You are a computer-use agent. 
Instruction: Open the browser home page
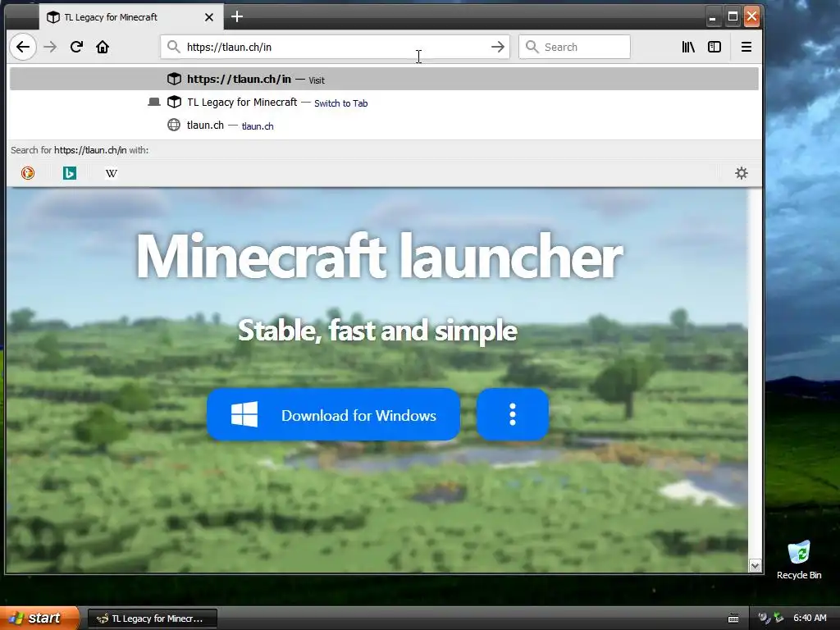tap(103, 47)
